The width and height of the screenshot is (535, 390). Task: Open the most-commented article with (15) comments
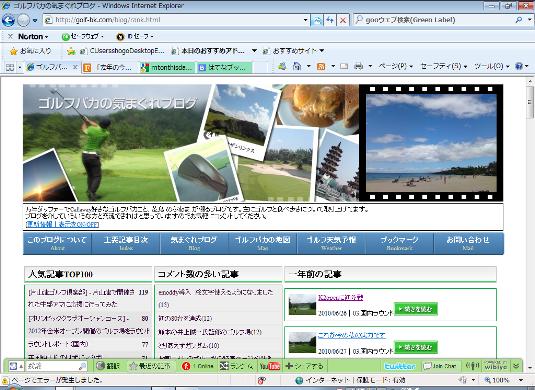tap(216, 298)
